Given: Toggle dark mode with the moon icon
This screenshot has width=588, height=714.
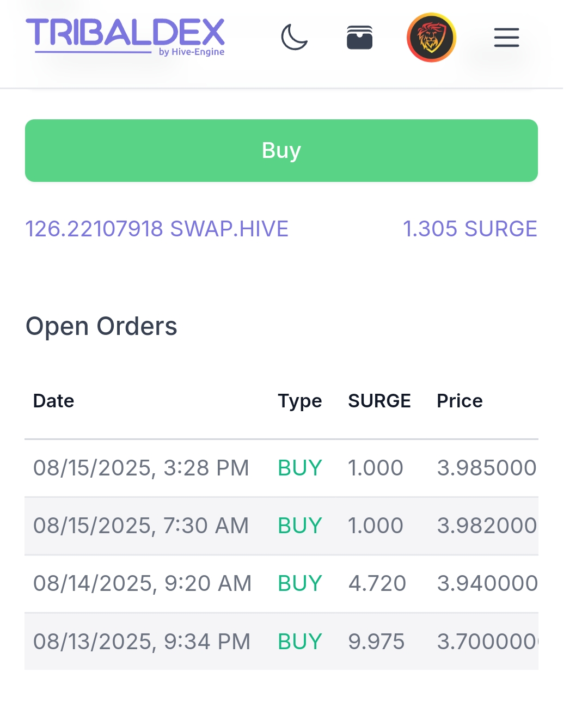Looking at the screenshot, I should tap(295, 38).
